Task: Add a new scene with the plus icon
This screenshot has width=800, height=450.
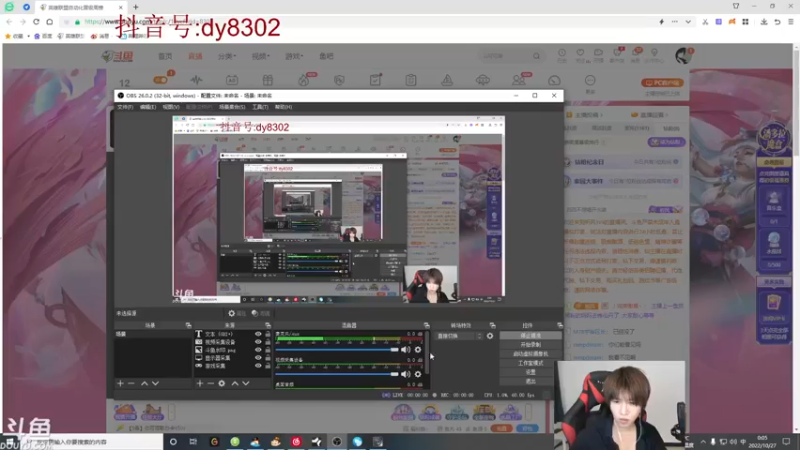Action: coord(120,383)
